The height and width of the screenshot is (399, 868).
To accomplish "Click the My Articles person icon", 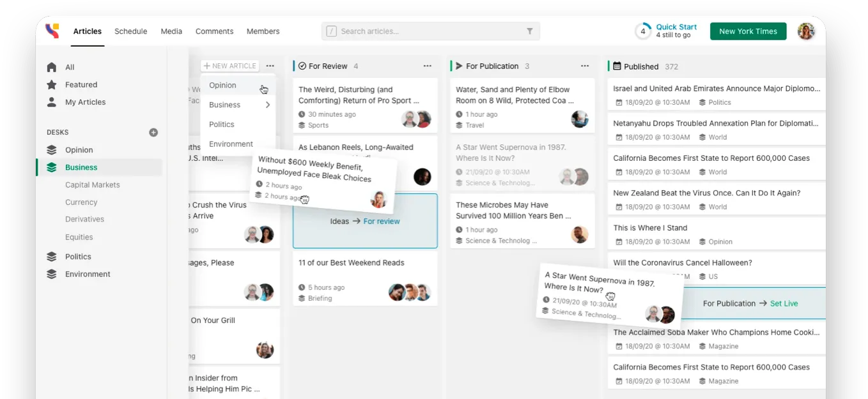I will click(52, 102).
